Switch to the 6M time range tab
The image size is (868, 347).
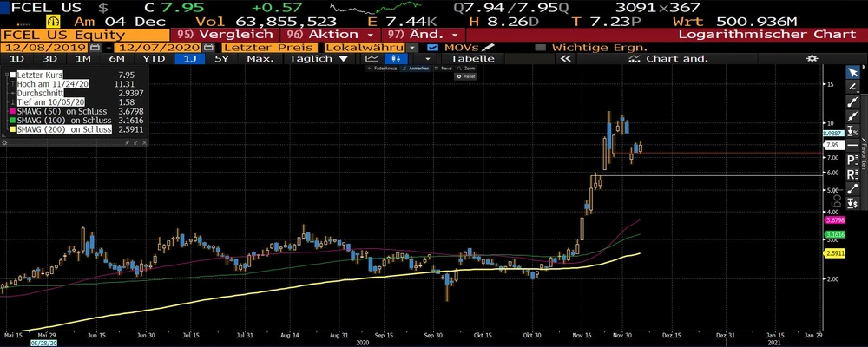coord(117,59)
